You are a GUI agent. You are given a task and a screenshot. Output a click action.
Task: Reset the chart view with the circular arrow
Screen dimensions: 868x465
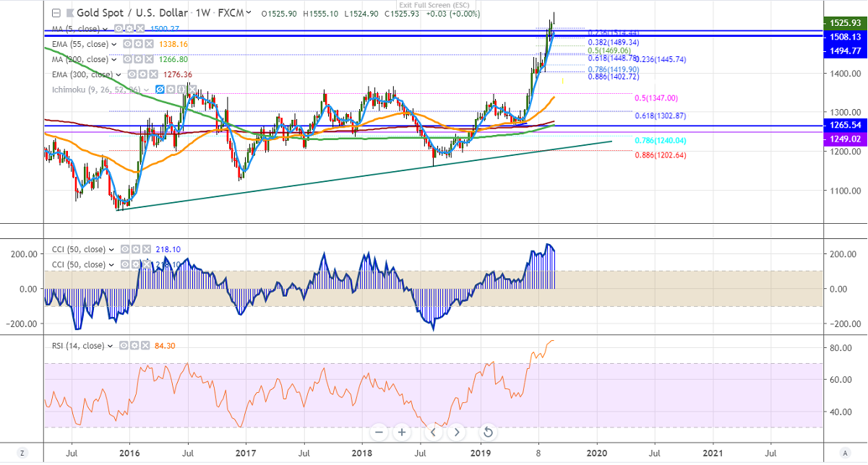488,433
